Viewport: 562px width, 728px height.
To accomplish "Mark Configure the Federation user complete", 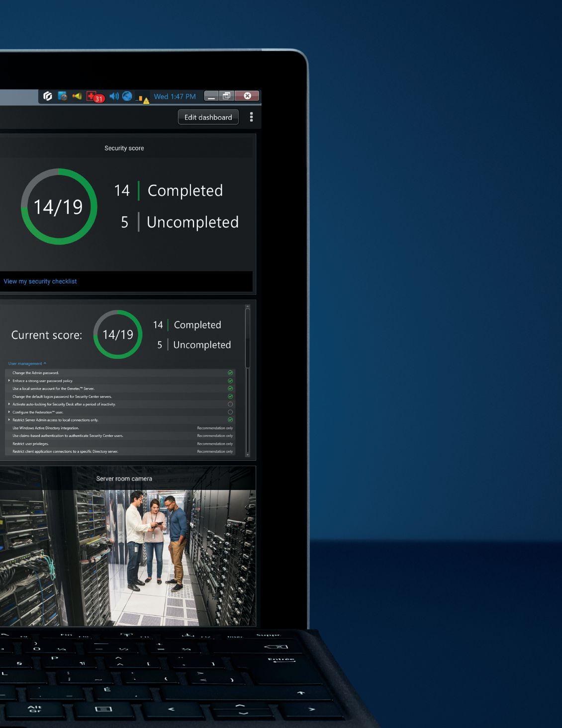I will coord(230,412).
